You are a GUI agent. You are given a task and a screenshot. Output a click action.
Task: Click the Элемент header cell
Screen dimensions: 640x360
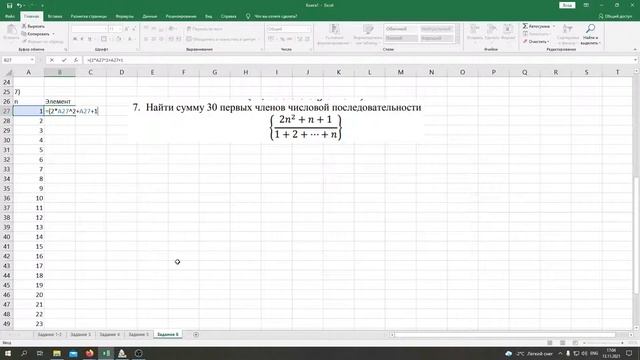[x=60, y=101]
